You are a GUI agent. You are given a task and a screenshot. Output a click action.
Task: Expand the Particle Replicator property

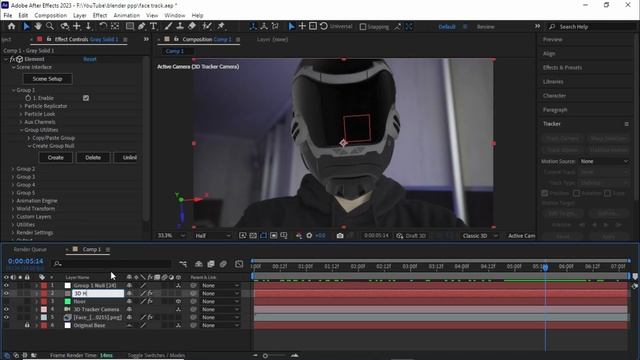click(21, 106)
